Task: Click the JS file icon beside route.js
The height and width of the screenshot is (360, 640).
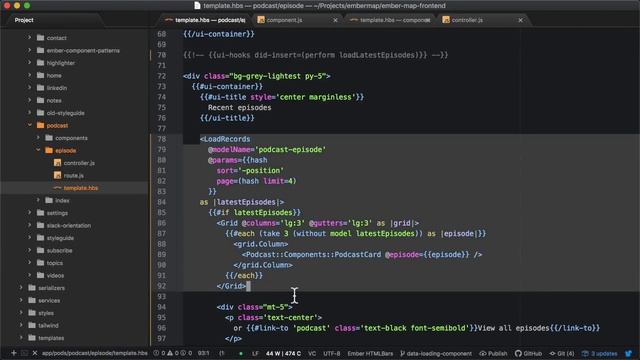Action: coord(58,175)
